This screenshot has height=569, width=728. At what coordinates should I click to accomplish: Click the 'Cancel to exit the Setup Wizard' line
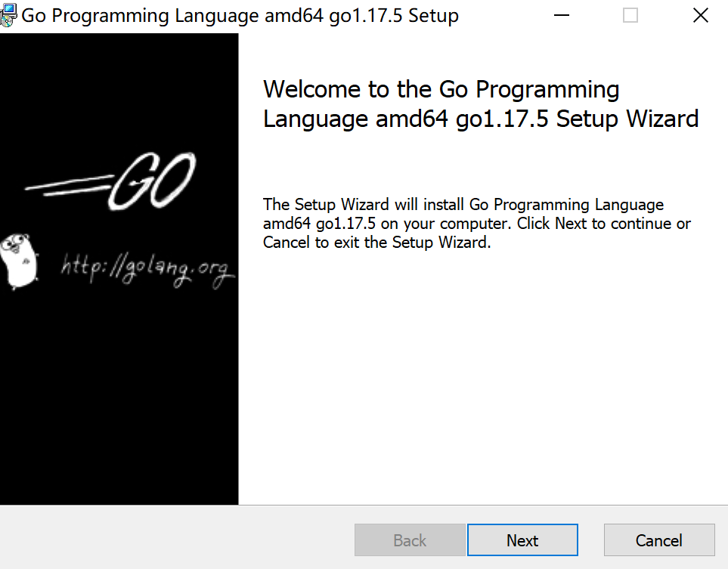[x=376, y=243]
